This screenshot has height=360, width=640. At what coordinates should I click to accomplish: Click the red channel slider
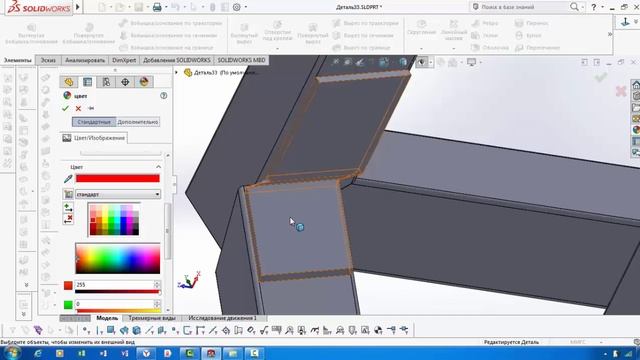pyautogui.click(x=118, y=291)
